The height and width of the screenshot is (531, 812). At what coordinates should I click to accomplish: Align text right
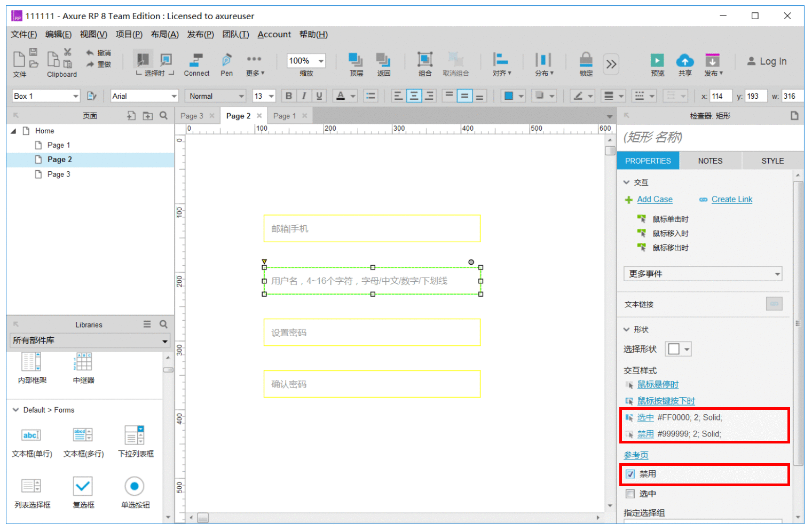click(429, 96)
